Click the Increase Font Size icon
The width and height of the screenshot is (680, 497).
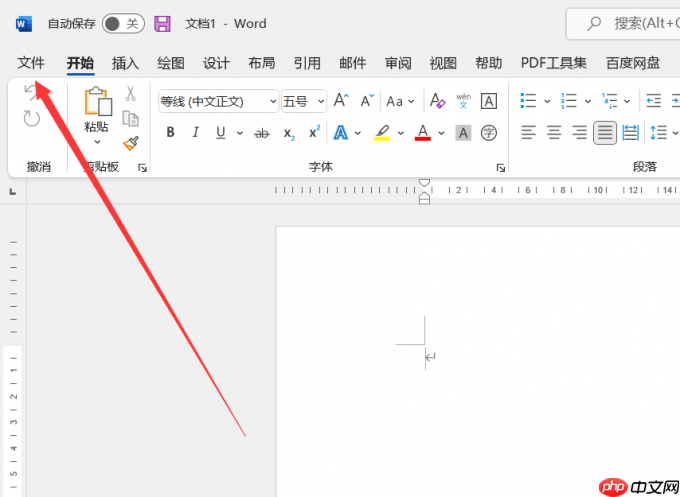pyautogui.click(x=341, y=101)
